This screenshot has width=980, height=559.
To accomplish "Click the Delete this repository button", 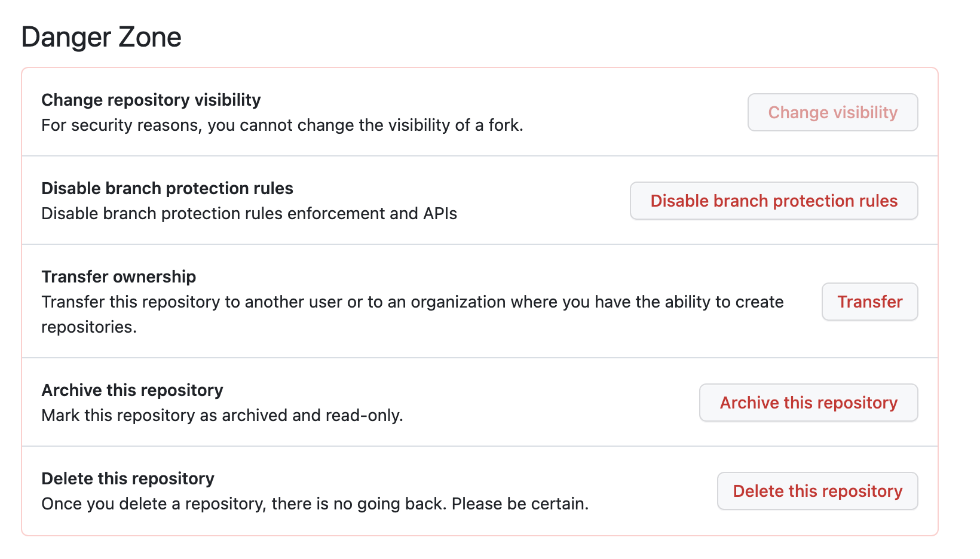I will pyautogui.click(x=817, y=491).
